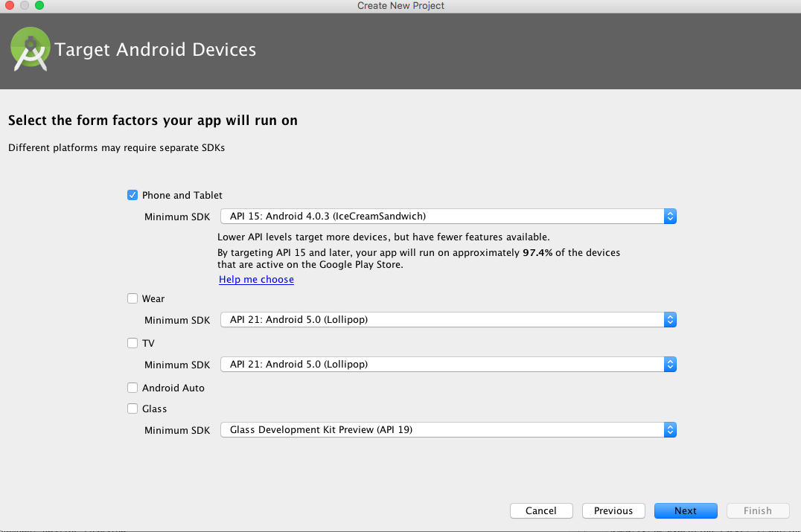Click the red window close button
Viewport: 801px width, 532px height.
coord(10,6)
